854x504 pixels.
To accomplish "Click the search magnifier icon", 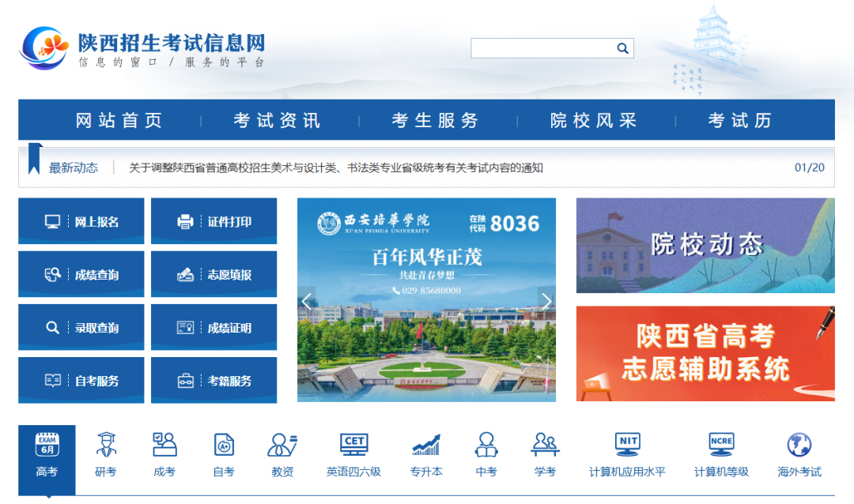I will point(623,48).
